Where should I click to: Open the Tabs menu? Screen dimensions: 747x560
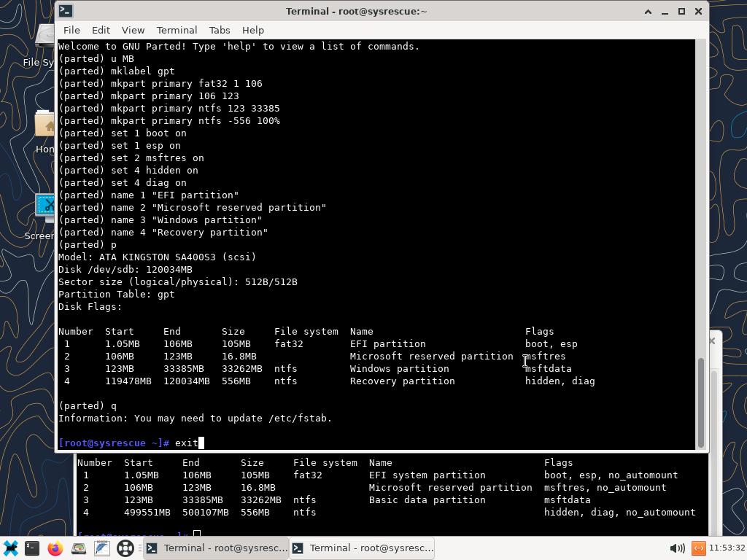click(219, 30)
